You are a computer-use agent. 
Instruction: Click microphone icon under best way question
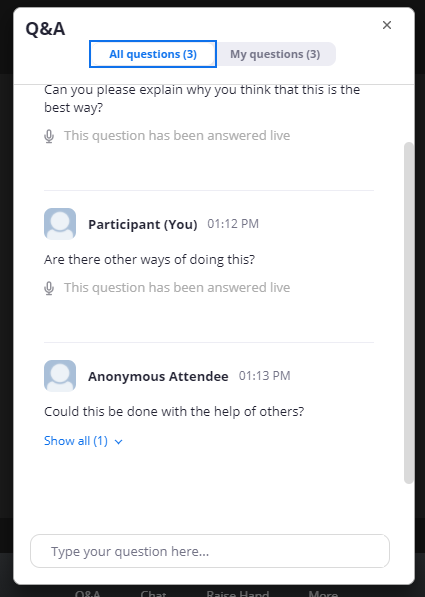coord(49,136)
